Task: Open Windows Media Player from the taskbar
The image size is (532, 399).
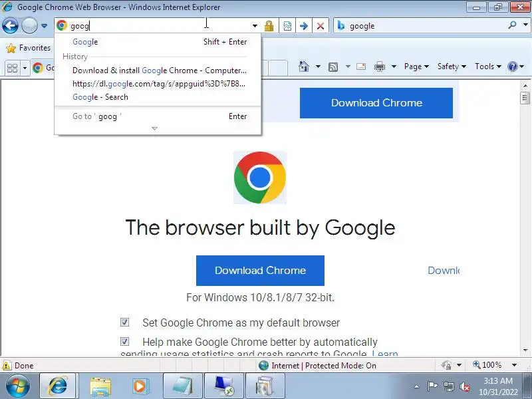Action: pos(140,386)
